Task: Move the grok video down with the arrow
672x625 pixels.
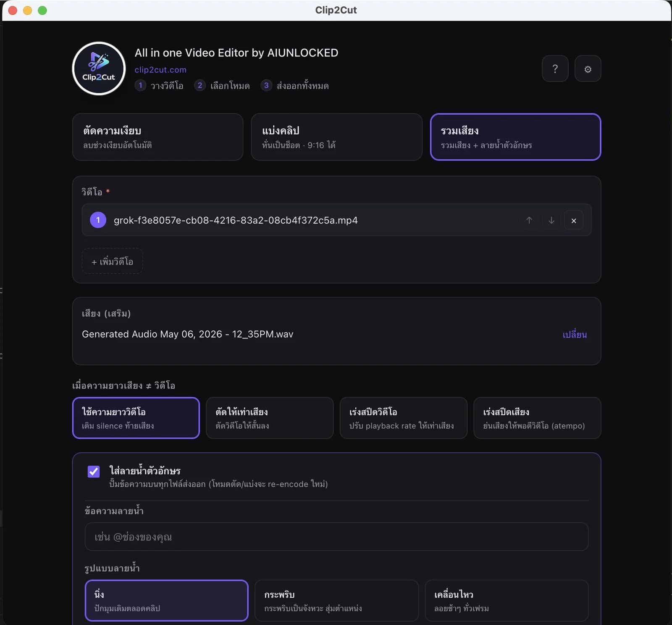Action: 551,220
